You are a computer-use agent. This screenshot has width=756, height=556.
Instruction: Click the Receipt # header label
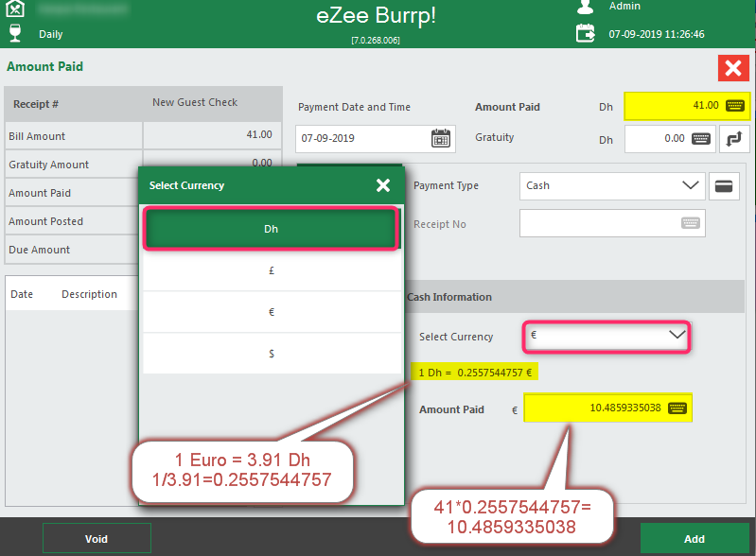point(36,104)
